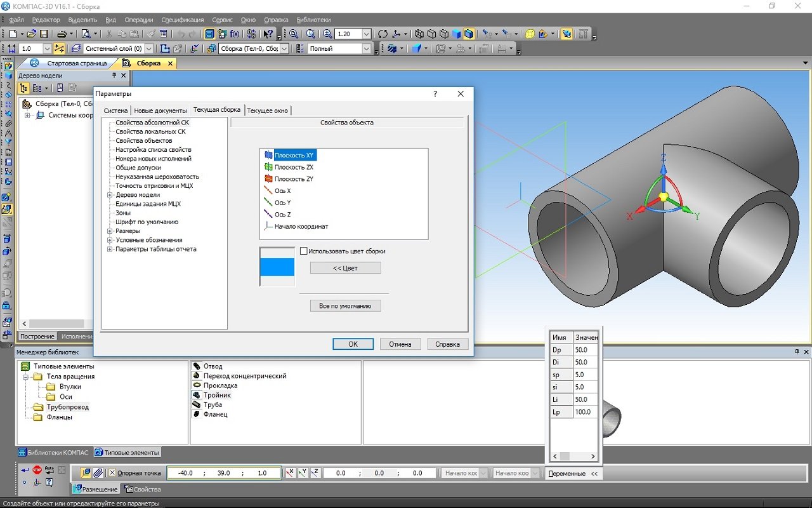The height and width of the screenshot is (508, 812).
Task: Click the Print icon in toolbar
Action: [62, 34]
